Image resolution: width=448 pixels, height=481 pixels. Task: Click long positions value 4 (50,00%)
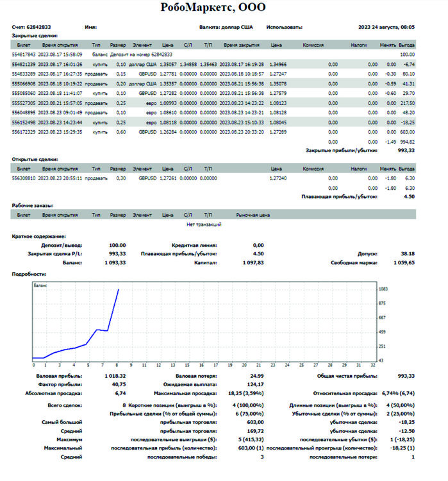(x=401, y=405)
